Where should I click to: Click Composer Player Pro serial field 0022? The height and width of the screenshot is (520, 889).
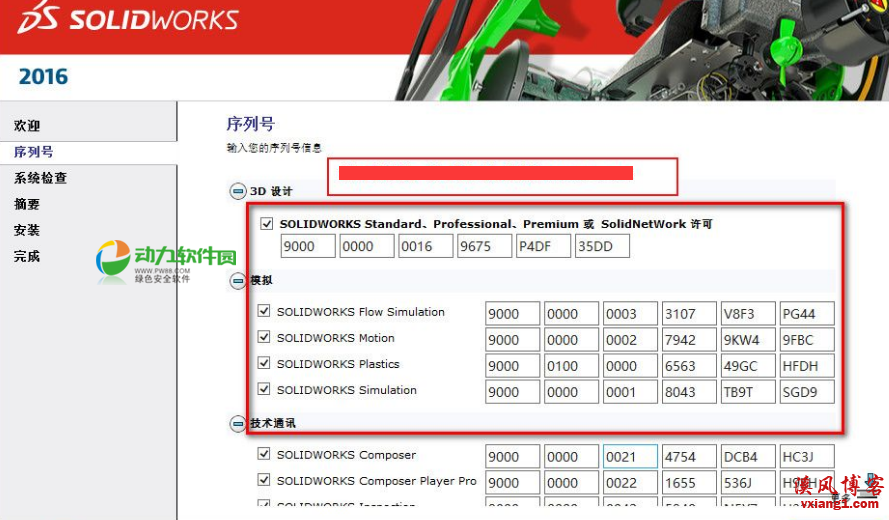[x=630, y=483]
